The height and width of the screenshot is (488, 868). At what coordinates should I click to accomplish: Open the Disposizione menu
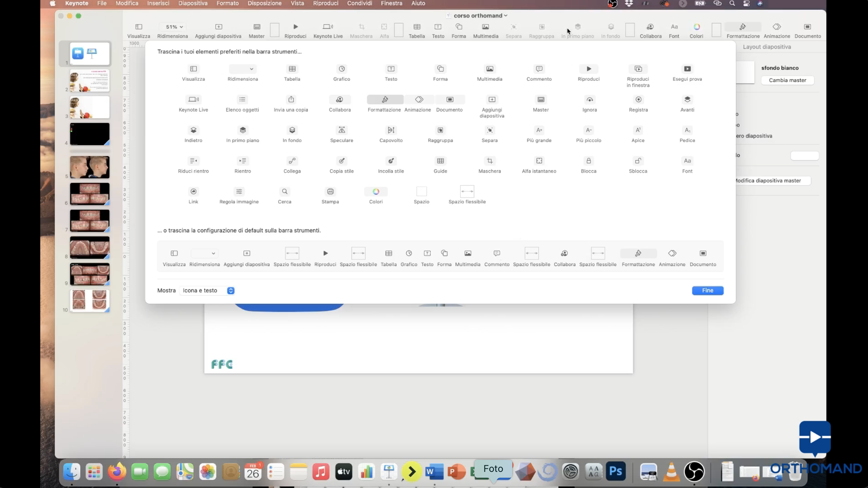point(264,3)
